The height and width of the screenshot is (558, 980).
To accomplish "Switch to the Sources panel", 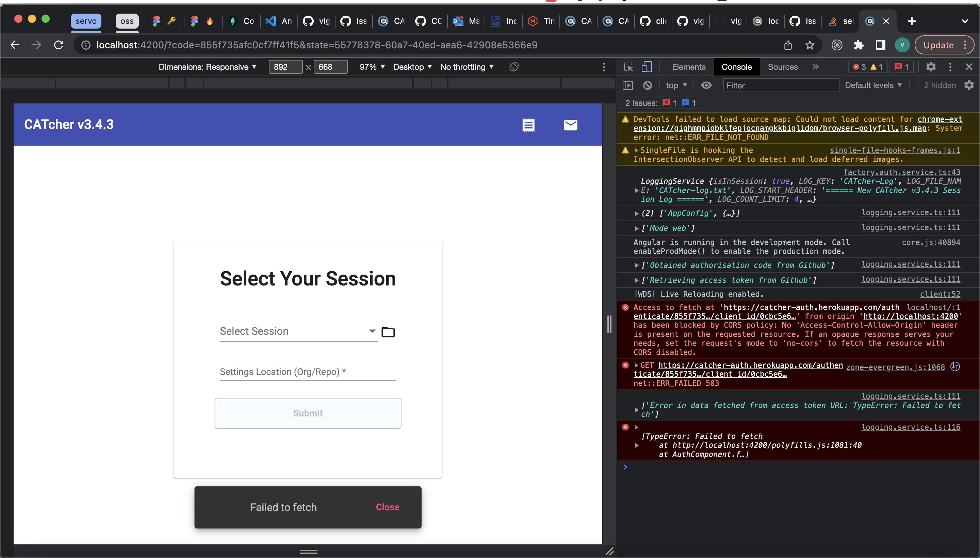I will pyautogui.click(x=782, y=67).
